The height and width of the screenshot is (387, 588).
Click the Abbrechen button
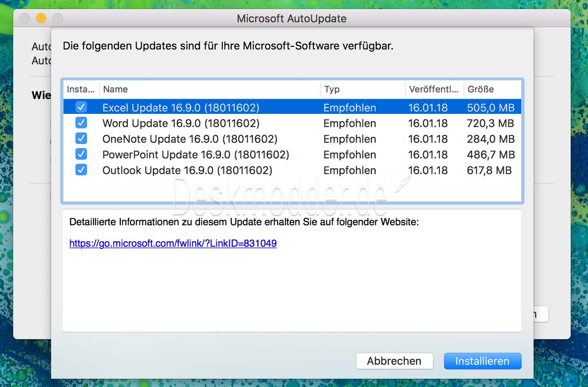(x=394, y=361)
